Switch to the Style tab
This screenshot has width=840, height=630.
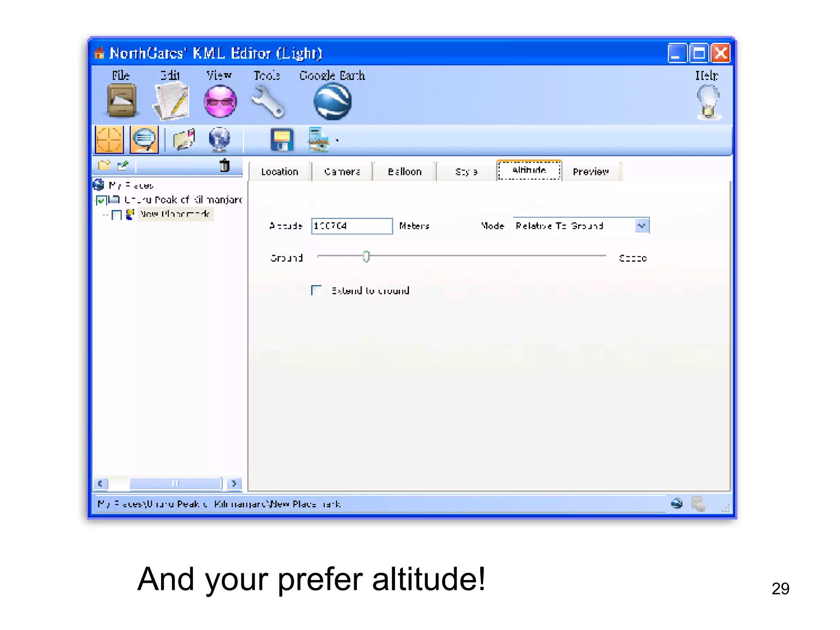coord(466,171)
